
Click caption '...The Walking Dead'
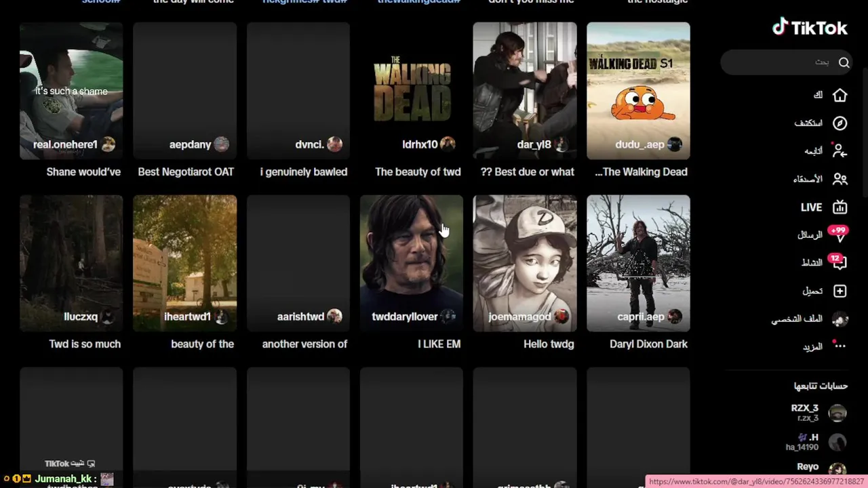click(x=642, y=172)
